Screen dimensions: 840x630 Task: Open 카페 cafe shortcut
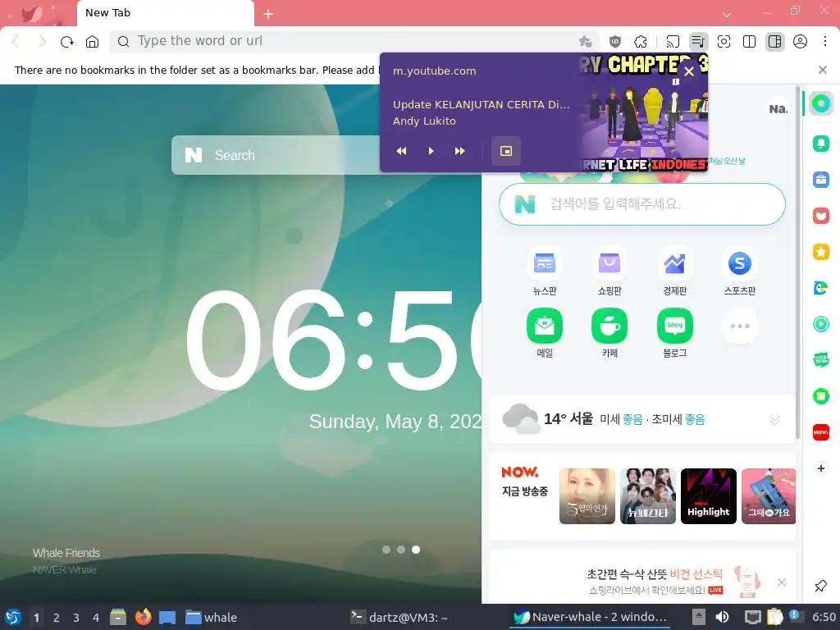pos(609,333)
